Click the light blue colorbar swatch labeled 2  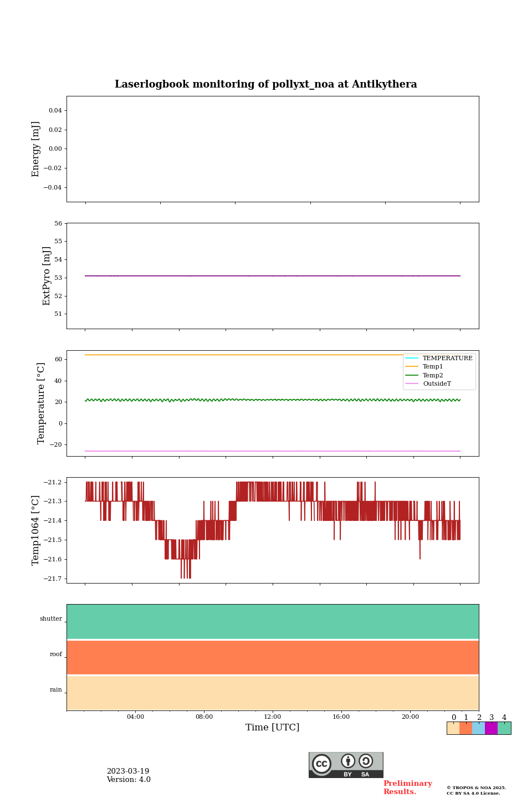478,728
